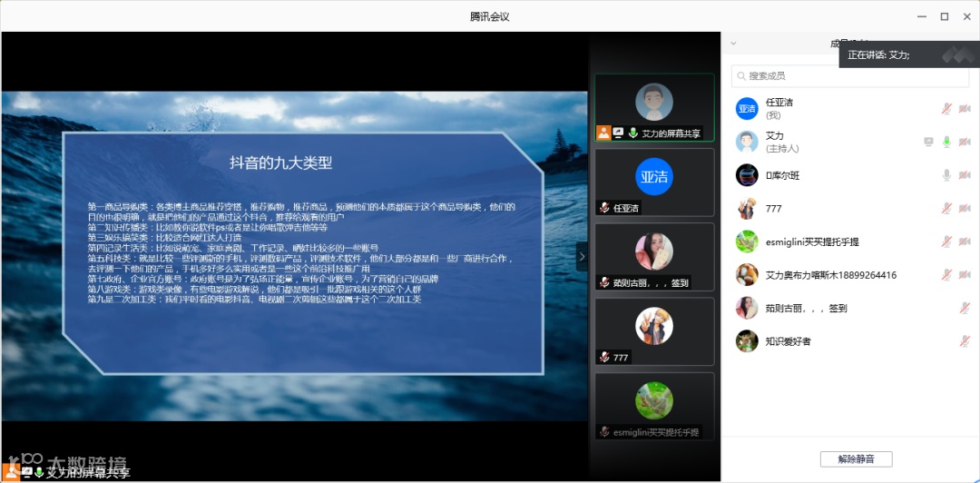This screenshot has width=980, height=483.
Task: Click 艾力的屏幕共享 label at bottom-left of shared screen
Action: coord(88,473)
